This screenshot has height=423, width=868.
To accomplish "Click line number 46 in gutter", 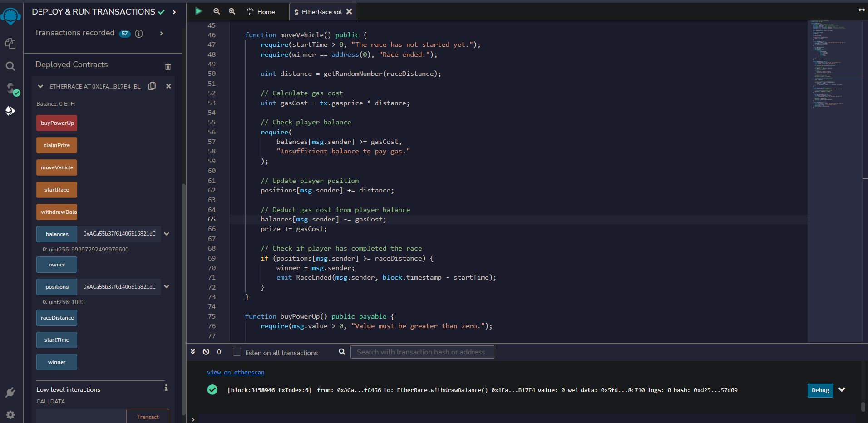I will [x=212, y=35].
